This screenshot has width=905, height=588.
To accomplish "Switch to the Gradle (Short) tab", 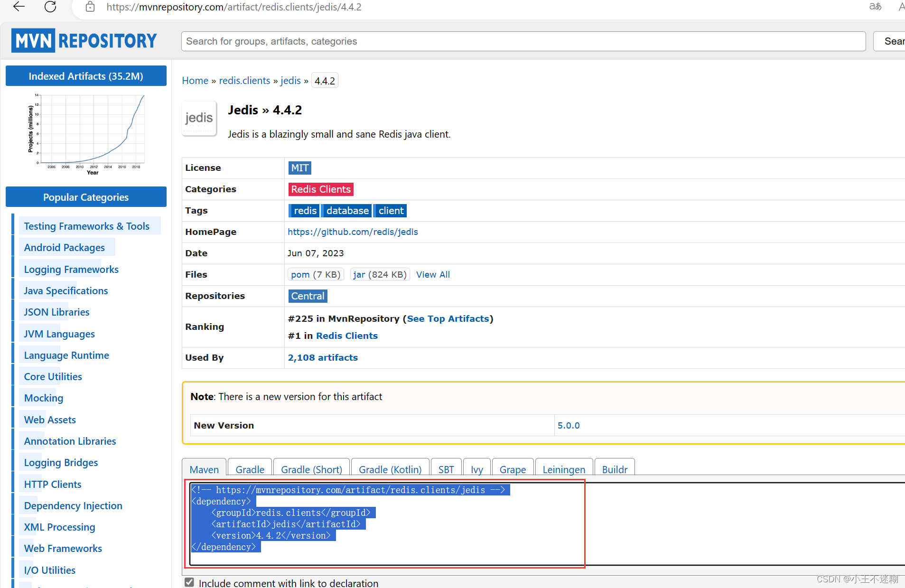I will click(x=311, y=469).
